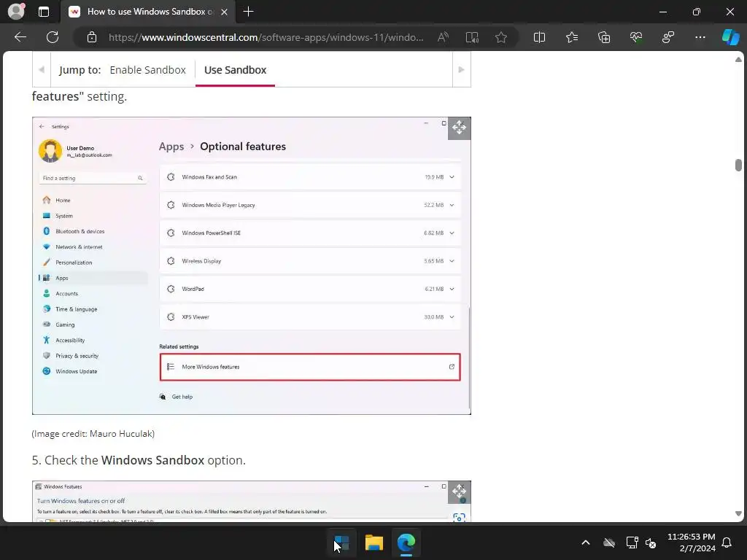Go back to the previous page
This screenshot has width=747, height=560.
point(20,37)
